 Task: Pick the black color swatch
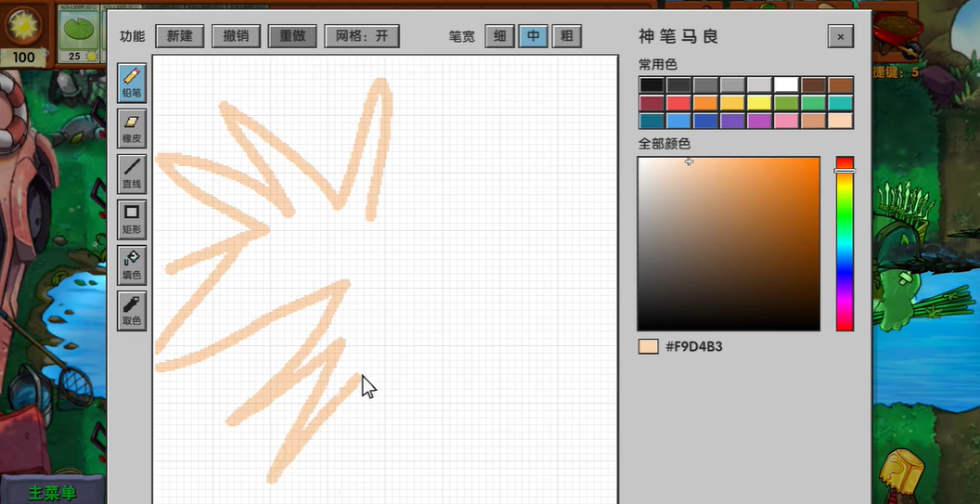[x=651, y=85]
